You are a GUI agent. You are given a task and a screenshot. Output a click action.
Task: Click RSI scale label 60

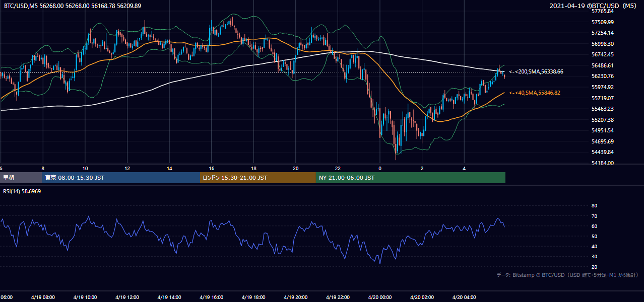point(594,226)
